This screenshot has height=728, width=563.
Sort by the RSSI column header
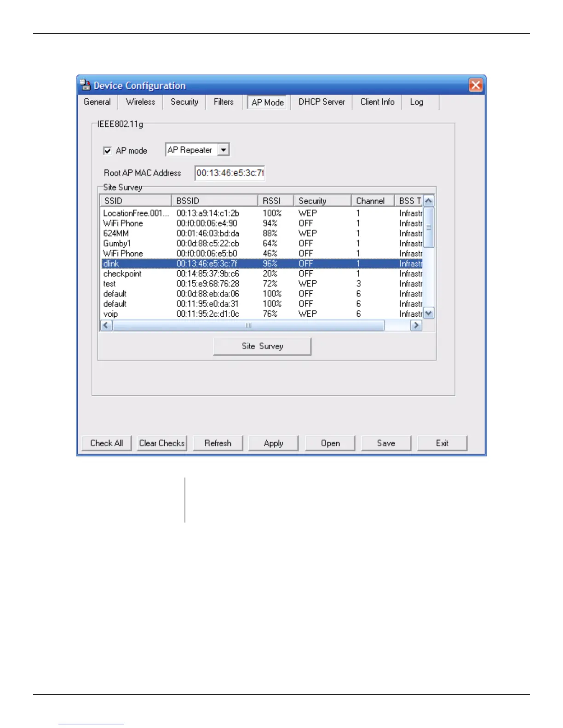click(276, 201)
